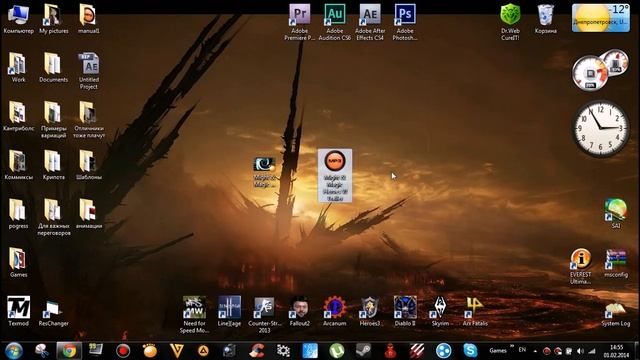640x360 pixels.
Task: Open the My pictures folder
Action: click(53, 18)
